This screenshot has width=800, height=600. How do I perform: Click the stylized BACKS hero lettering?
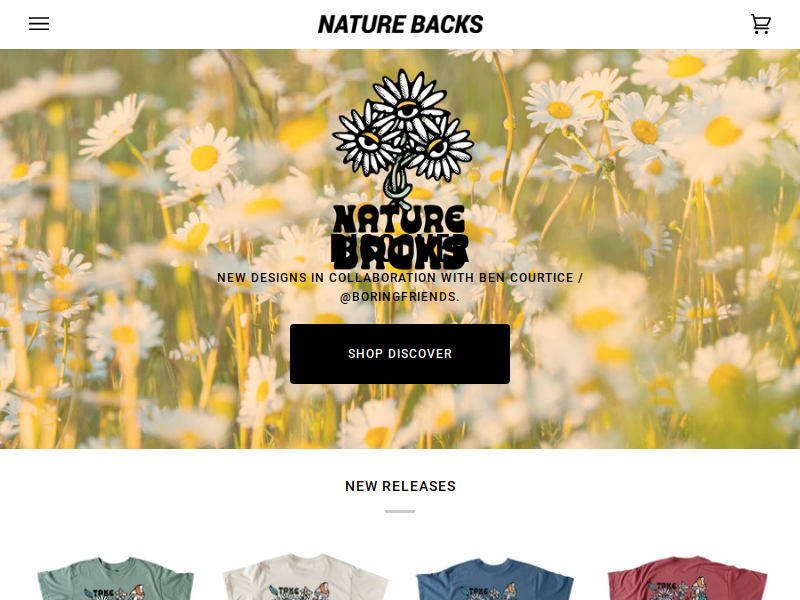399,252
